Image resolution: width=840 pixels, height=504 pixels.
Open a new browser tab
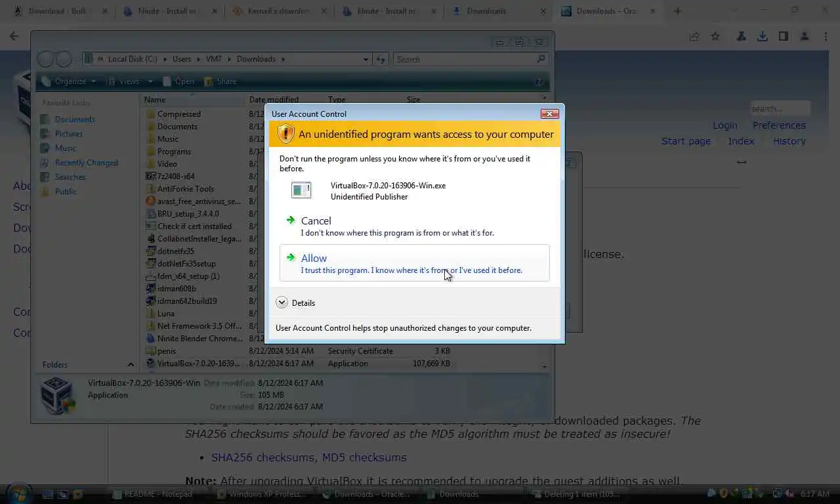coord(678,11)
